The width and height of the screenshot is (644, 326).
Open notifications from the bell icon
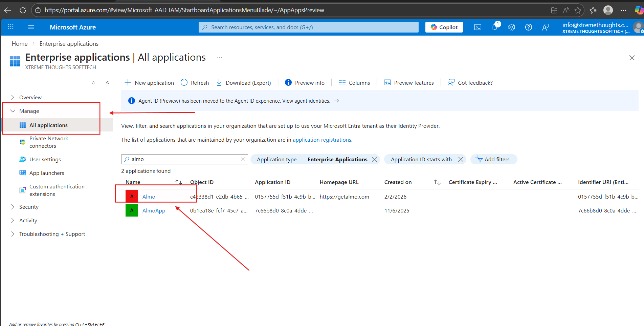(x=494, y=27)
